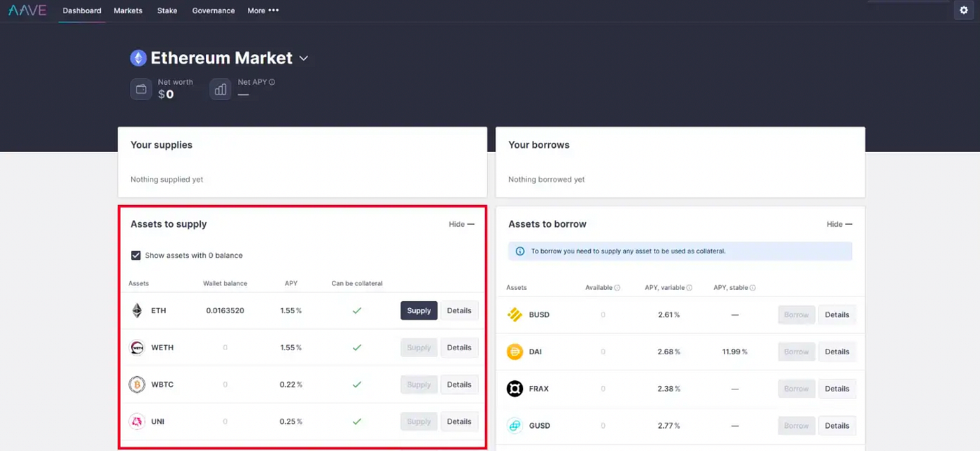Open Details for GUSD
The height and width of the screenshot is (451, 980).
pyautogui.click(x=837, y=426)
